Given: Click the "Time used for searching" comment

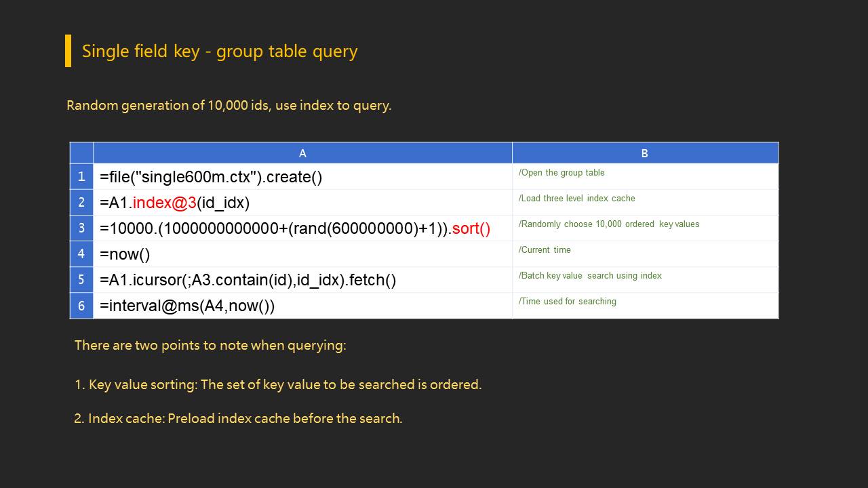Looking at the screenshot, I should (567, 302).
